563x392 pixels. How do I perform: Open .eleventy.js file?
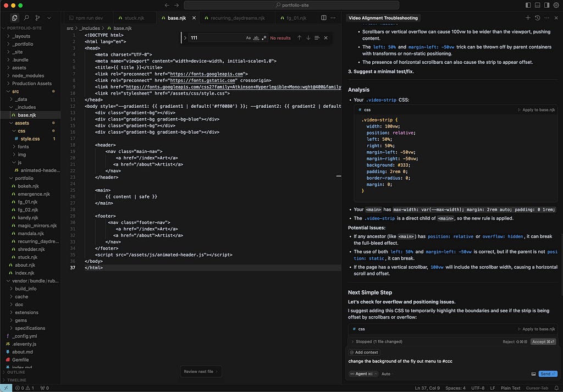tap(30, 344)
